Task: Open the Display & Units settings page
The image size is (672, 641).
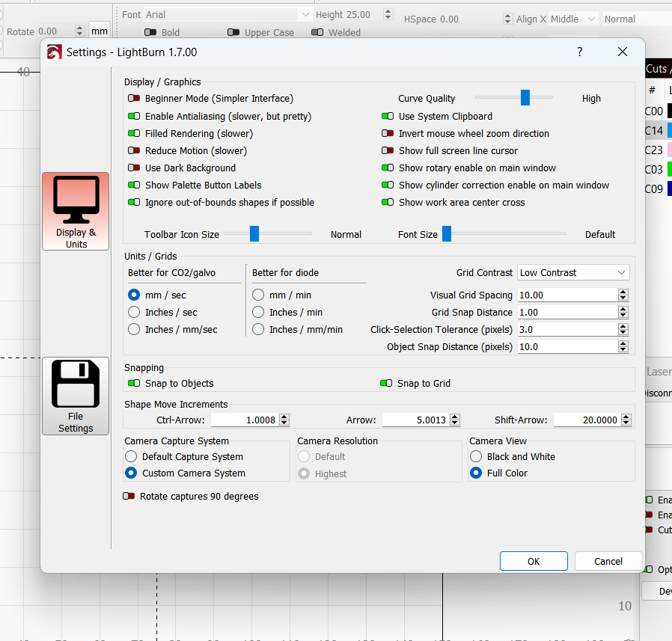Action: coord(76,211)
